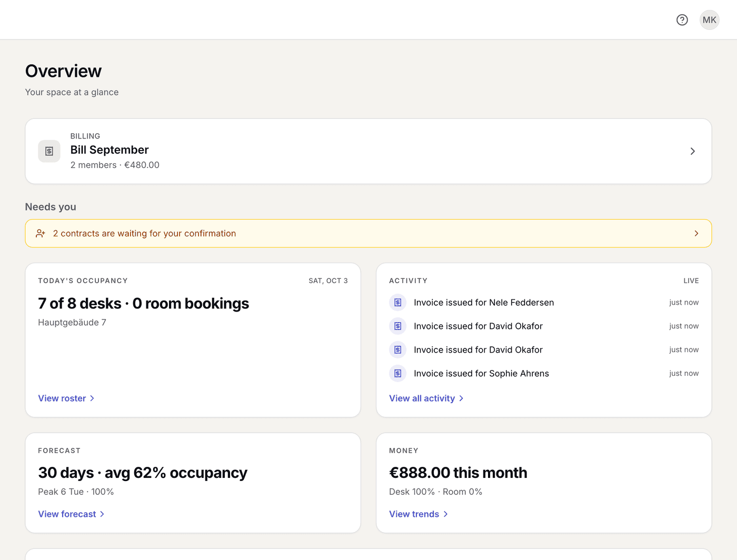Screen dimensions: 737x560
Task: Open the View roster link
Action: 66,398
